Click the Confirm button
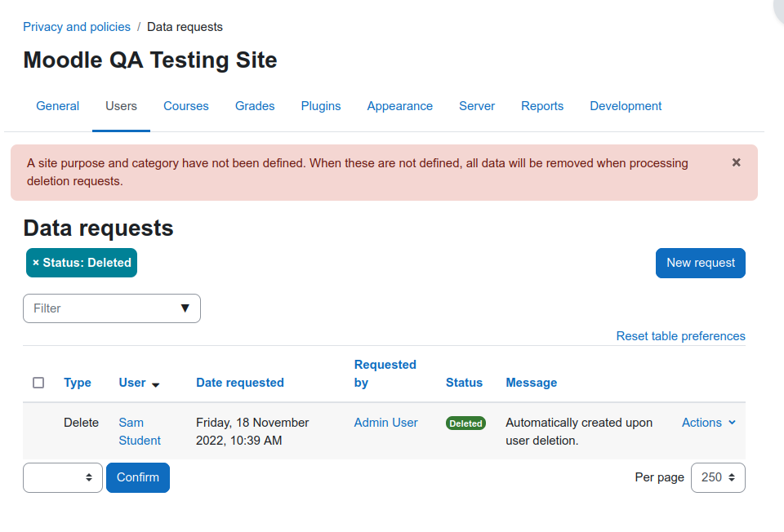784x532 pixels. pos(138,477)
